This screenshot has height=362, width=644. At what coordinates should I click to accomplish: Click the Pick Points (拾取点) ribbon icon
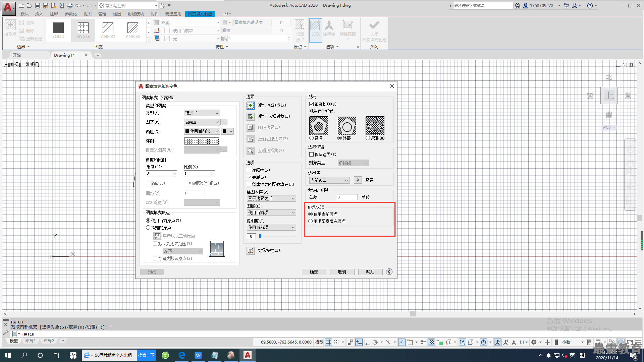(10, 27)
